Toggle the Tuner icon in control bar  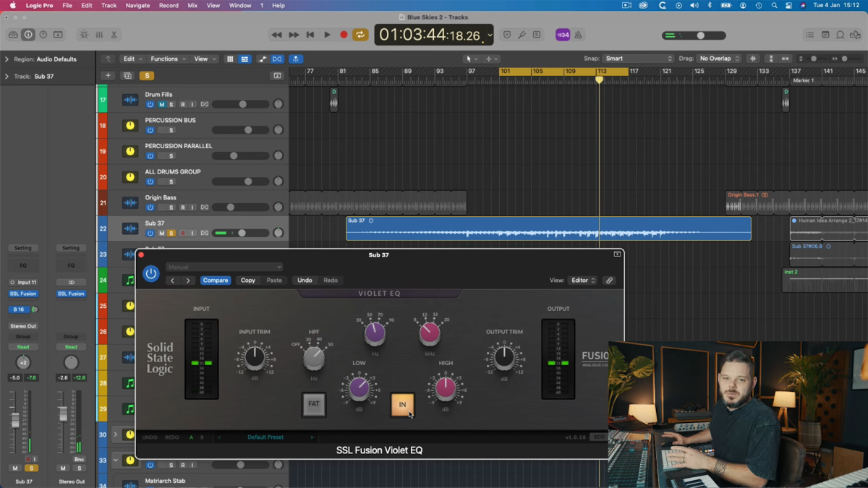coord(522,35)
